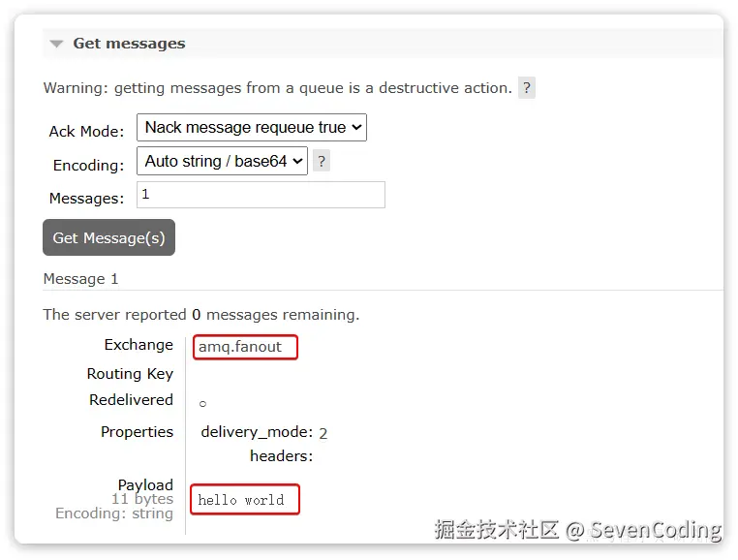
Task: Select the amq.fanout exchange value
Action: point(240,347)
